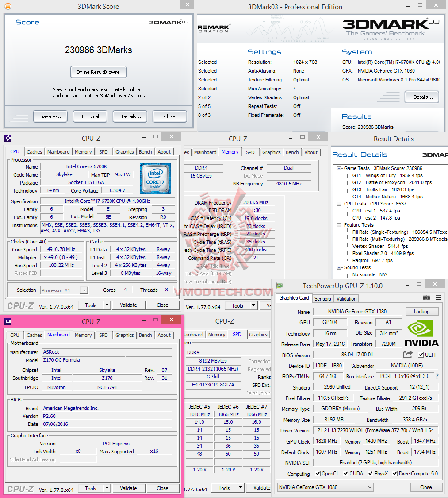Image resolution: width=448 pixels, height=498 pixels.
Task: Select SPD tab in the pink Mainboard CPU-Z window
Action: (103, 335)
